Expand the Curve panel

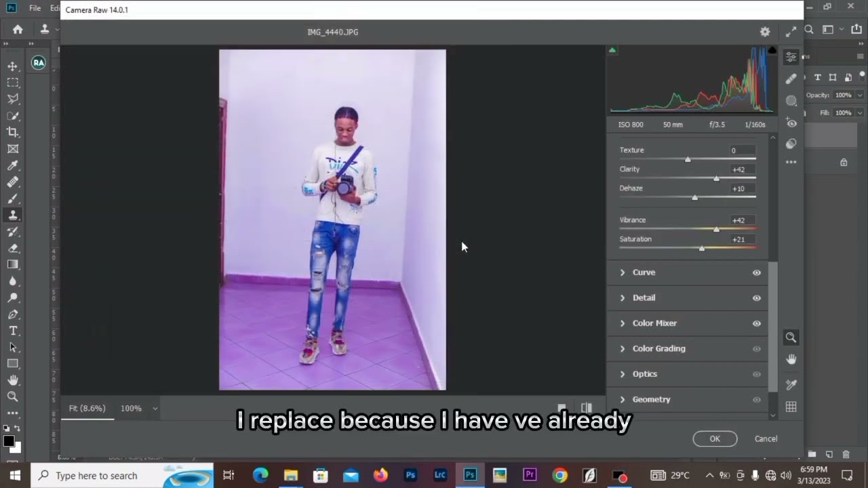[623, 272]
